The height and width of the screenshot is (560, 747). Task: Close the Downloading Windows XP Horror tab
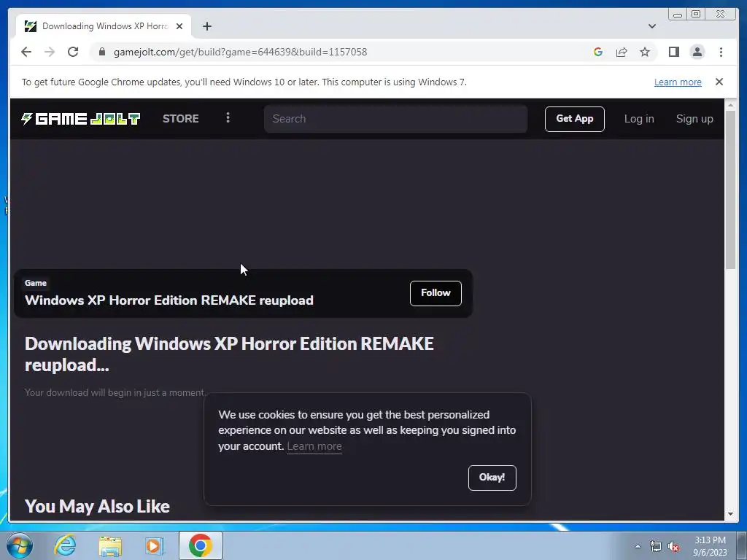(x=179, y=27)
